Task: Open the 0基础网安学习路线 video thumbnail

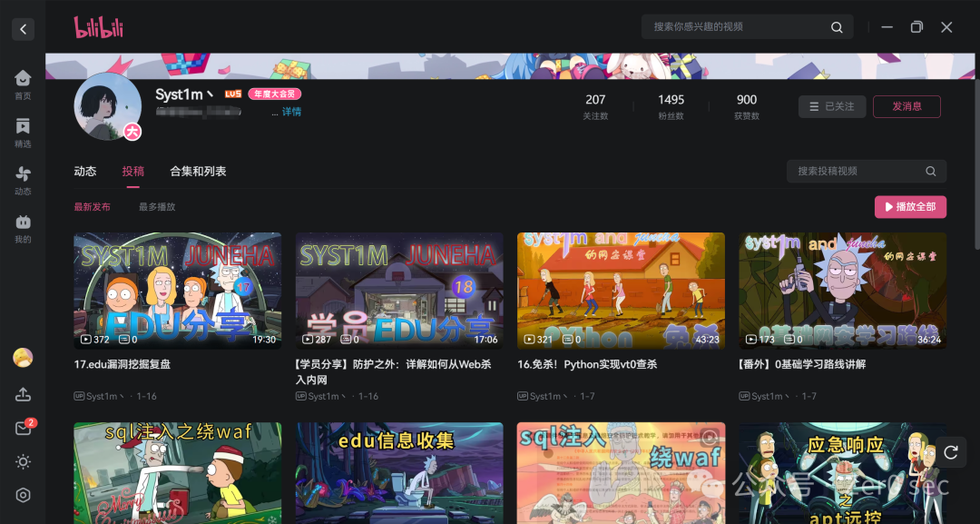Action: point(842,291)
